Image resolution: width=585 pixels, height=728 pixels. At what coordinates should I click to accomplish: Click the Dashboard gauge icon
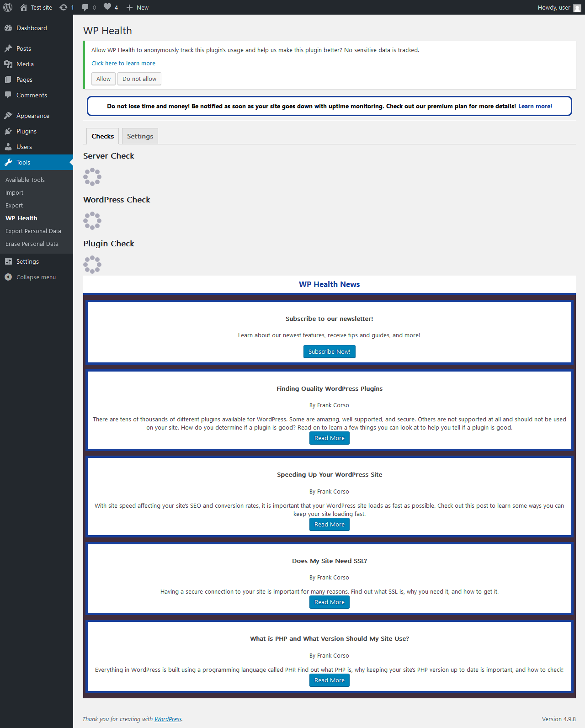pos(8,28)
